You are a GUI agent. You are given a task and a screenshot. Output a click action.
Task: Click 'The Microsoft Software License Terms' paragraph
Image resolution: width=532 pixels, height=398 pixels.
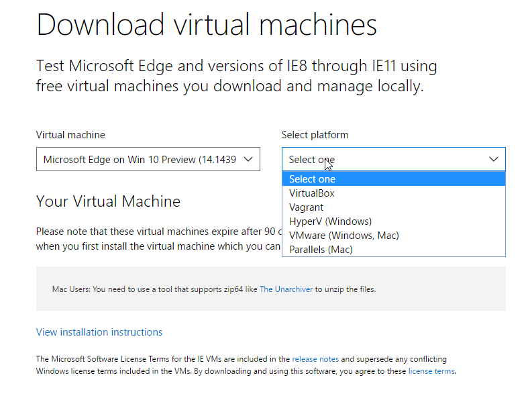246,365
